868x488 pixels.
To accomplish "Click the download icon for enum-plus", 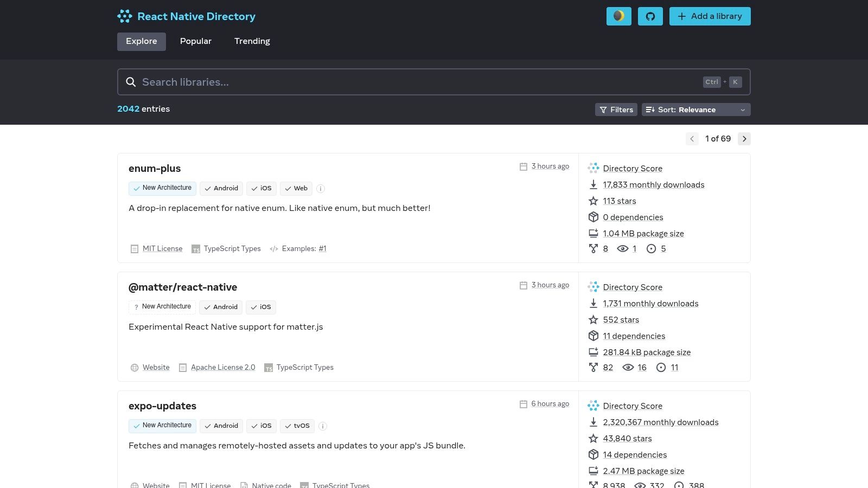I will [593, 185].
